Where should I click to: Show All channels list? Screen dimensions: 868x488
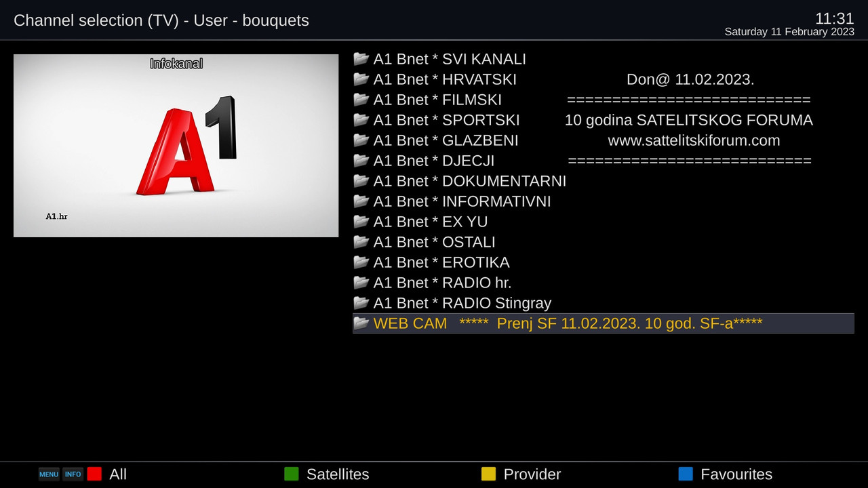[x=118, y=474]
